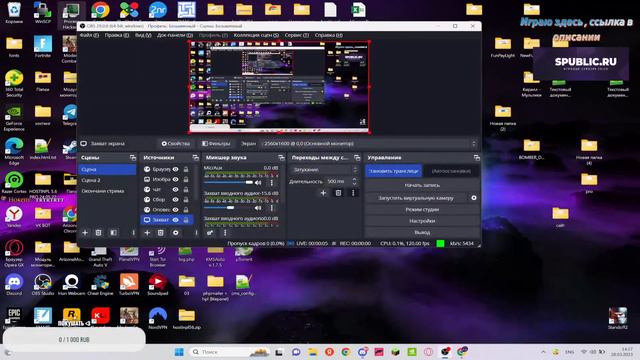Open the Вид menu
The width and height of the screenshot is (640, 360).
[x=143, y=35]
